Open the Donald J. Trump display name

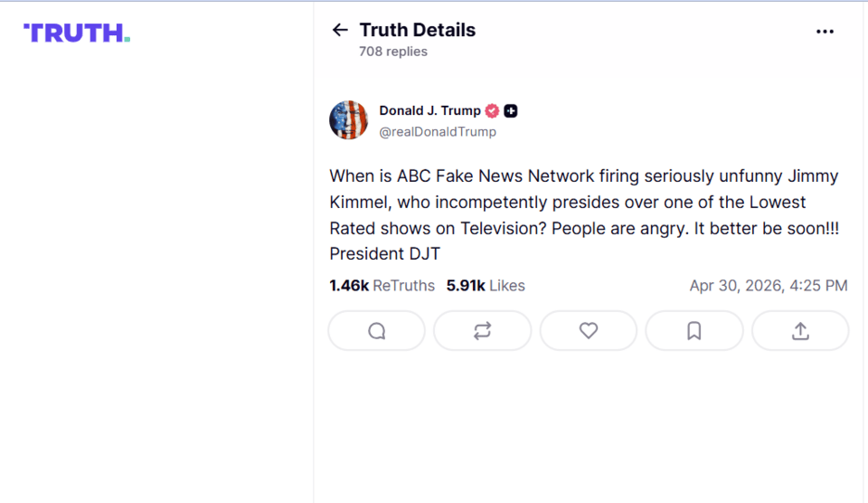click(429, 110)
